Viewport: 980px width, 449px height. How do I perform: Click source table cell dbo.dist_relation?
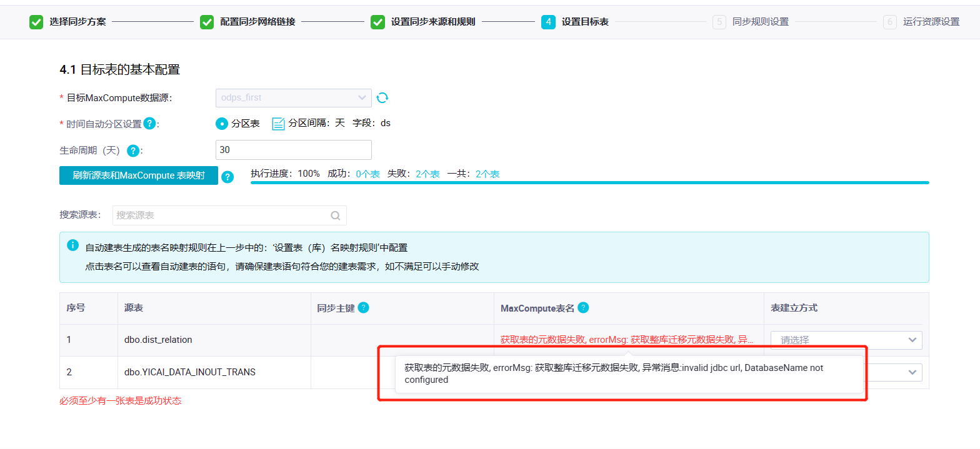pos(158,340)
